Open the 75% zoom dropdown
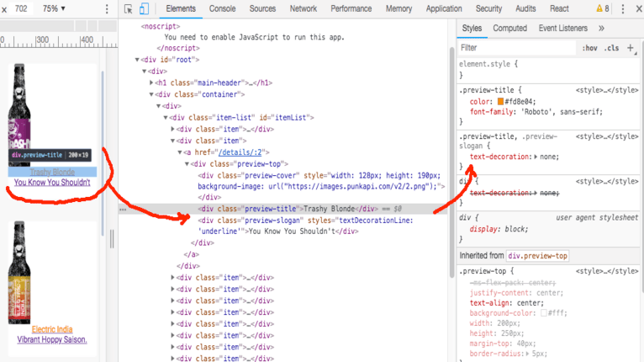Screen dimensions: 644x362 tap(55, 8)
